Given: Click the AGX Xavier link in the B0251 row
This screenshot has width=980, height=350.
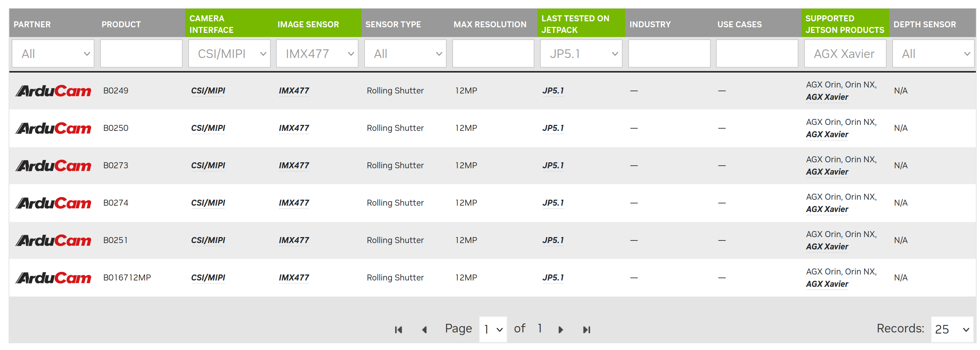Looking at the screenshot, I should point(827,247).
